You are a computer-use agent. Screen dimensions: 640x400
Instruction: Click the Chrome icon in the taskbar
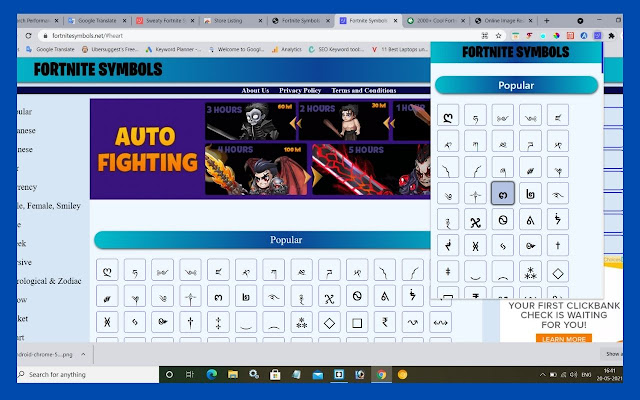(x=381, y=374)
